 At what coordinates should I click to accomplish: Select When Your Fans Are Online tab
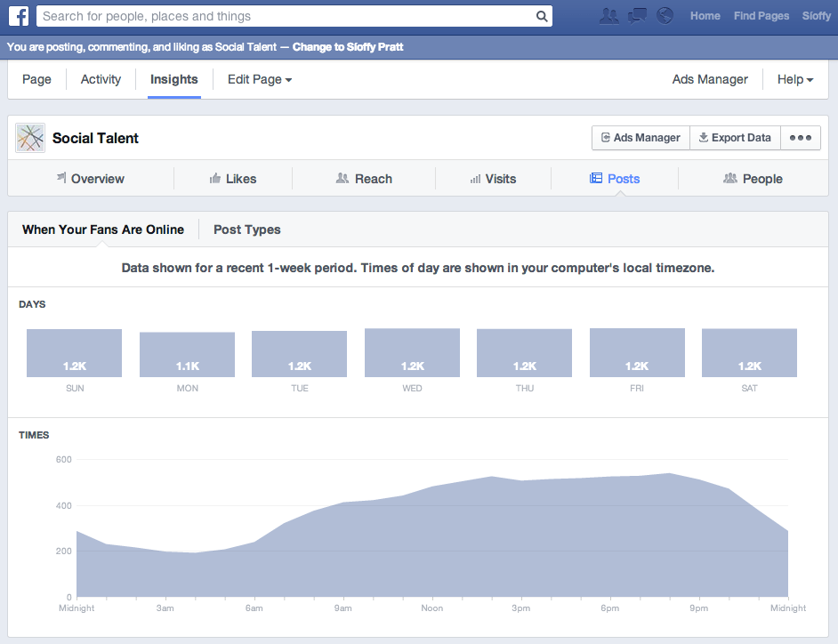coord(103,229)
